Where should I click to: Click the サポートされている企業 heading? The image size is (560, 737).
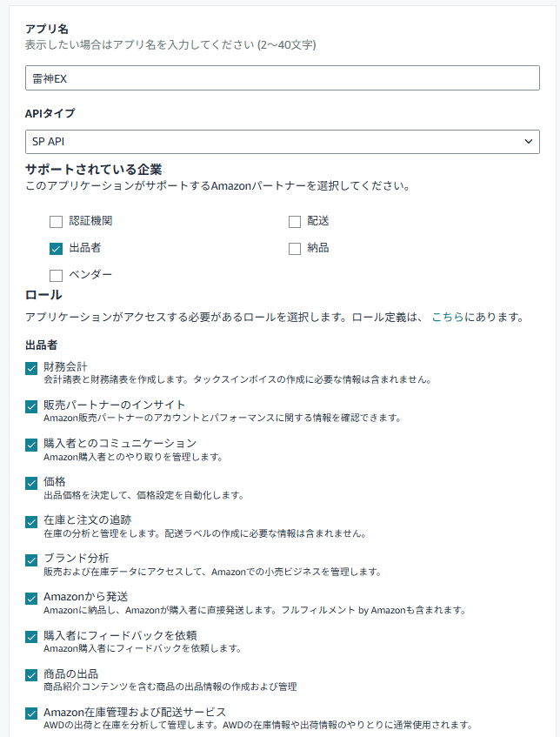tap(94, 169)
